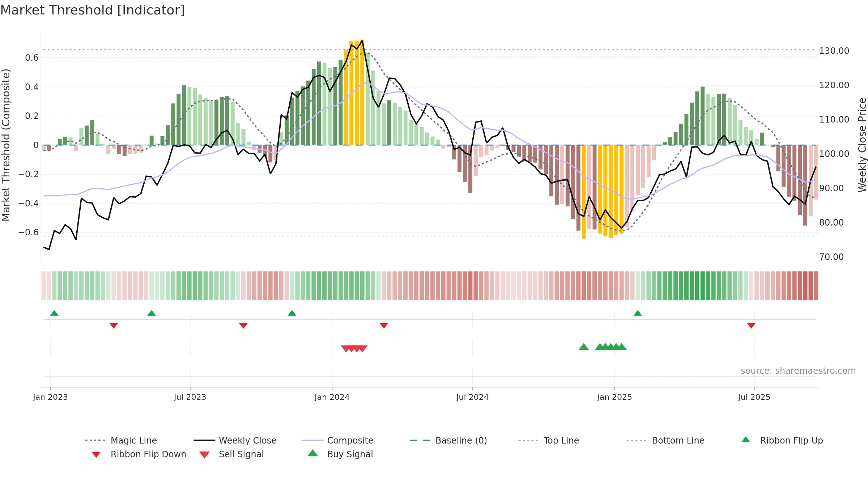Viewport: 868px width, 488px height.
Task: Click the 80.00 price tick on right axis
Action: [831, 223]
